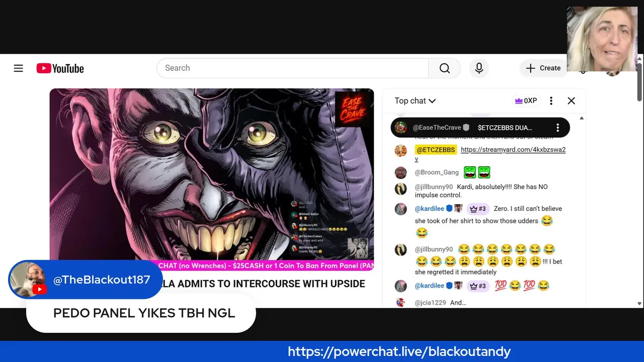Click @jillbunny90 on the 'regretted it' message
This screenshot has height=362, width=644.
(434, 249)
